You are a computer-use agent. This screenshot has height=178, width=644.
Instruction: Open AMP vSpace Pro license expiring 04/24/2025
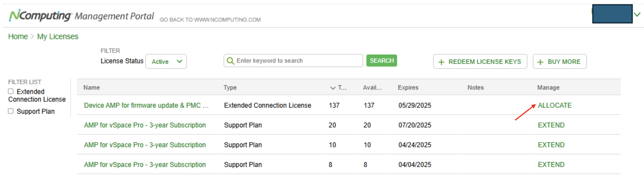pyautogui.click(x=145, y=145)
